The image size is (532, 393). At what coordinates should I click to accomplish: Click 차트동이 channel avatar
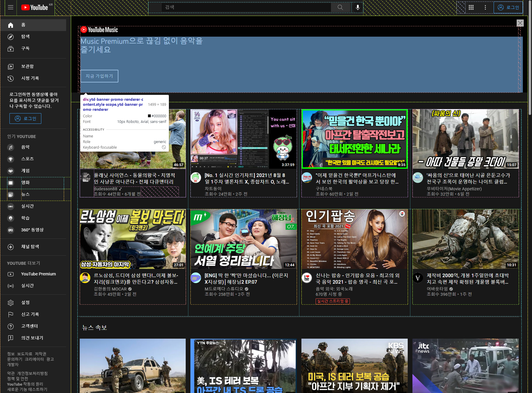click(x=196, y=178)
